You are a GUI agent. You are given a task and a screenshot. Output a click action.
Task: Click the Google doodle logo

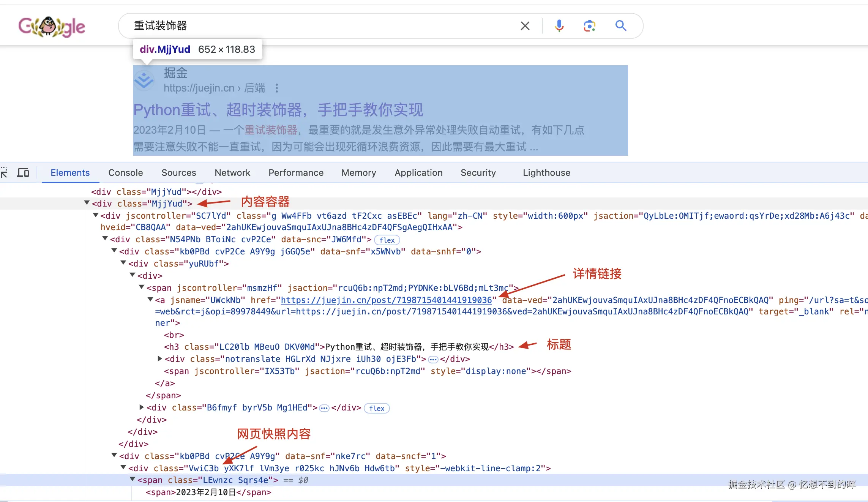[x=52, y=27]
